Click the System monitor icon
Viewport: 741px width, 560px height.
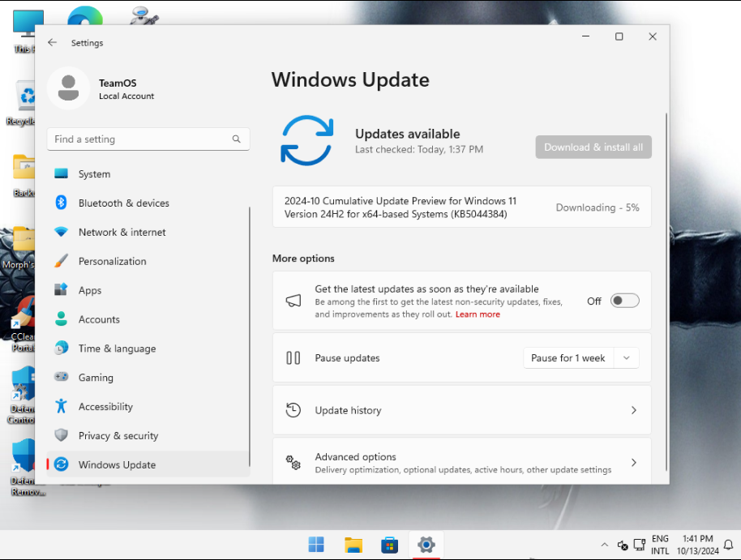[61, 174]
